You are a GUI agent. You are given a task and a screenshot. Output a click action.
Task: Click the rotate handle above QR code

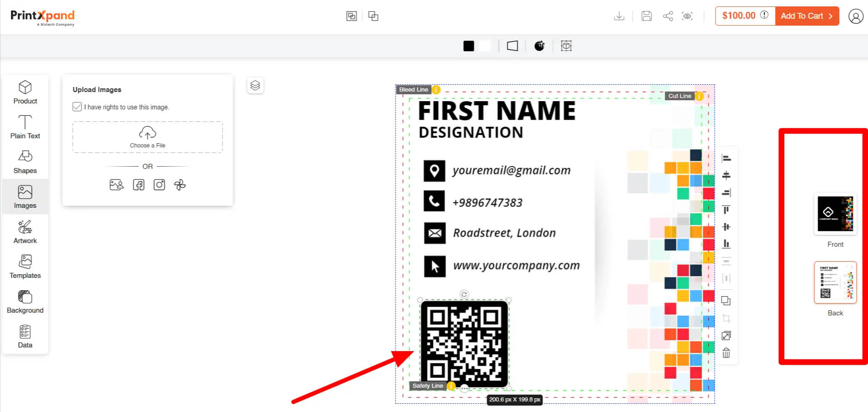point(464,294)
